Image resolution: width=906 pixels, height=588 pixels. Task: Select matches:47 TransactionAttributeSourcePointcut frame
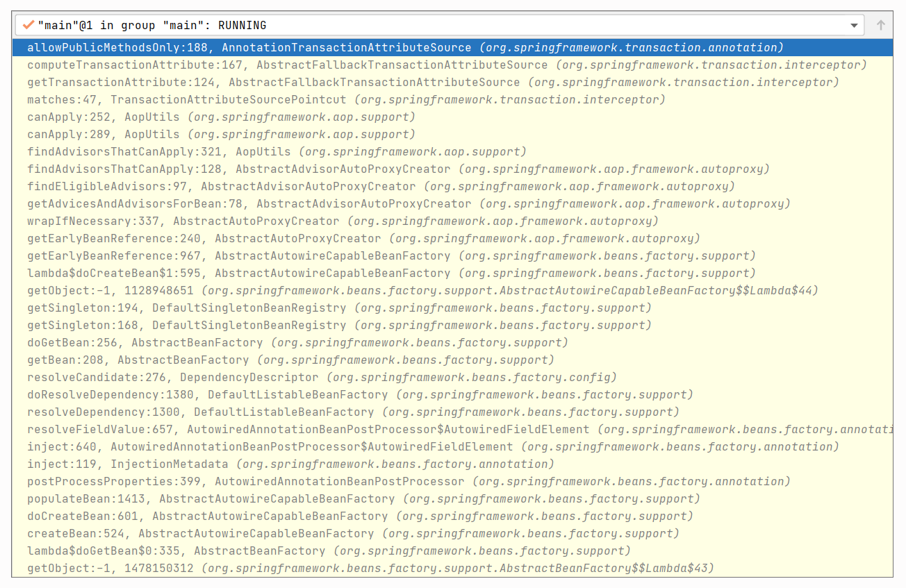[345, 100]
